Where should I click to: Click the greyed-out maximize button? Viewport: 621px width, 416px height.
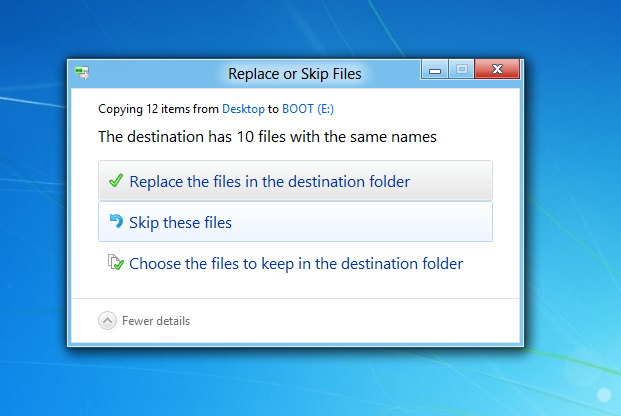tap(461, 70)
